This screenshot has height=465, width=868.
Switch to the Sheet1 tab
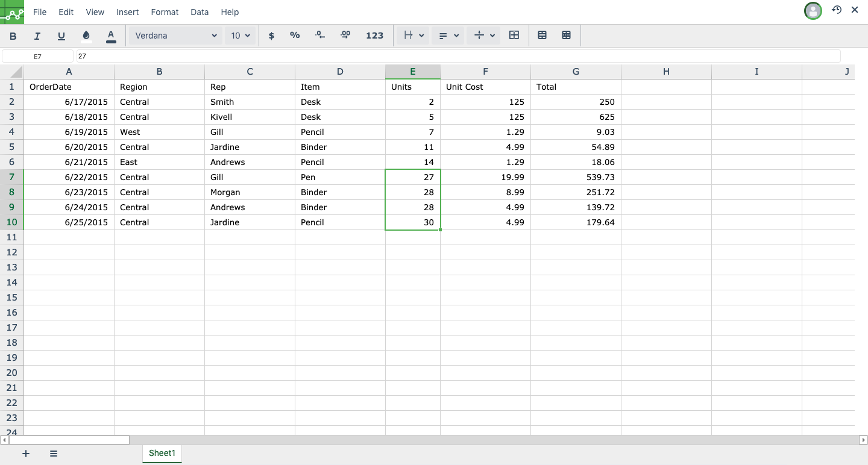click(x=162, y=453)
